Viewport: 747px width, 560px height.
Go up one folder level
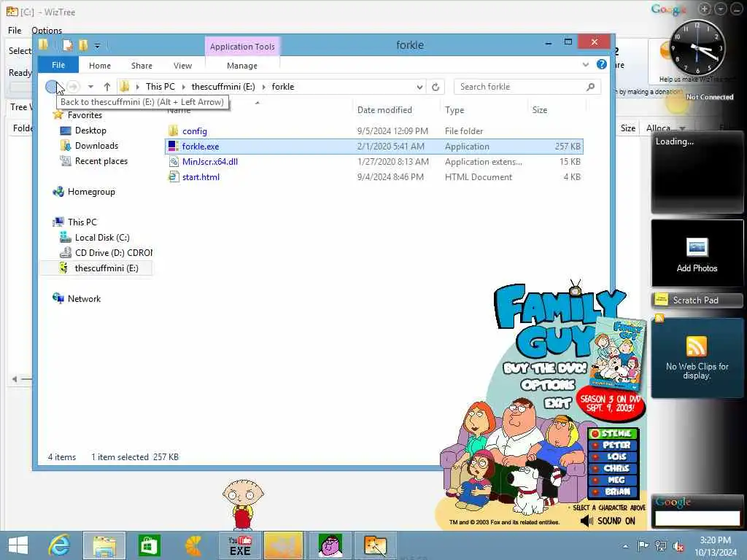107,87
